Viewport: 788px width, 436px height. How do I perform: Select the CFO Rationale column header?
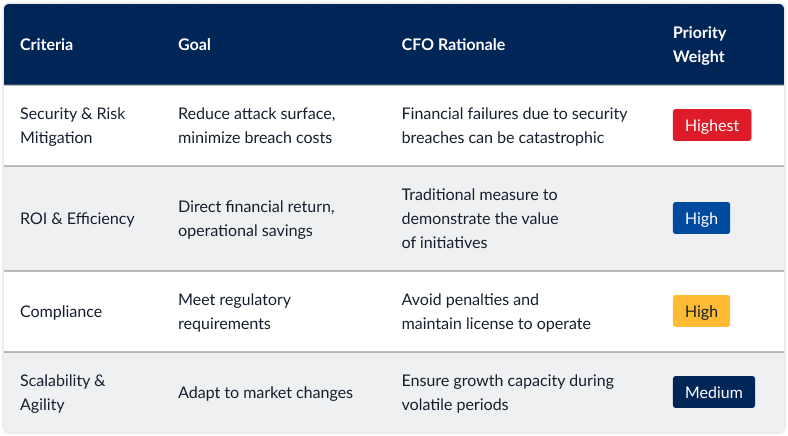453,45
